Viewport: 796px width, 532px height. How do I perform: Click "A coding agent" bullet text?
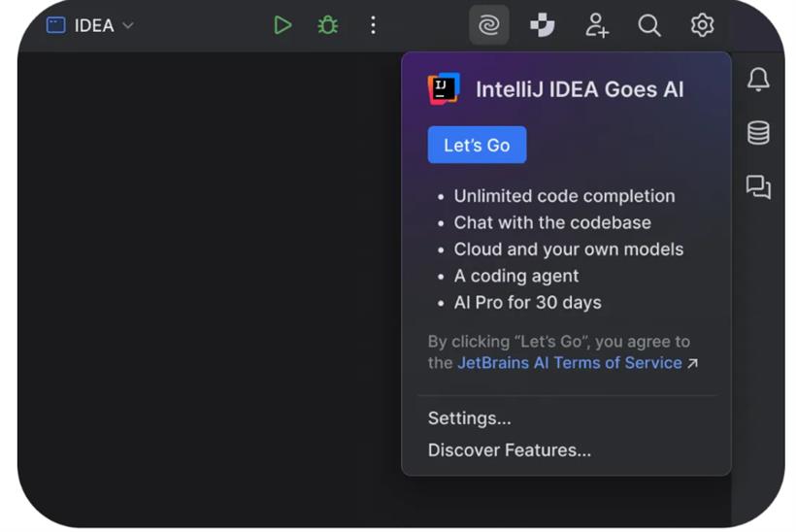click(516, 276)
